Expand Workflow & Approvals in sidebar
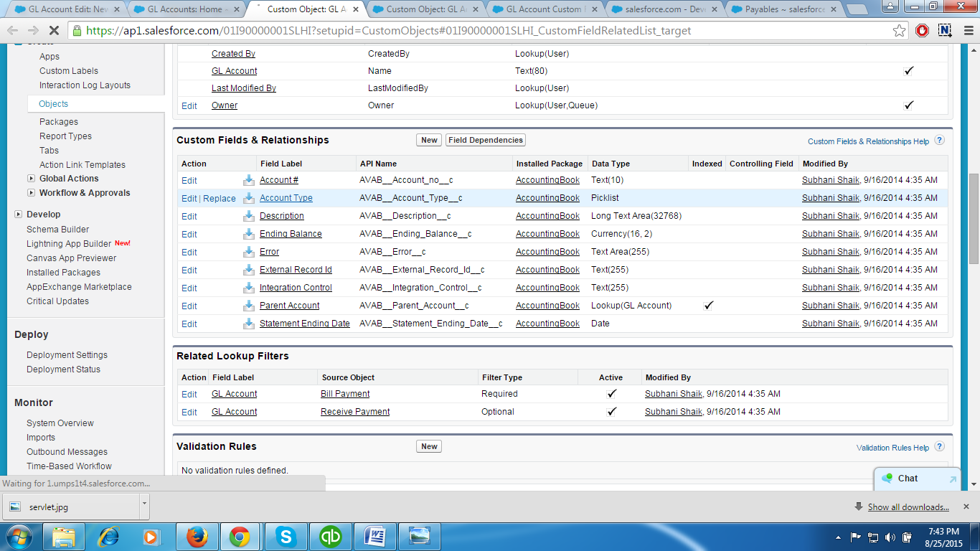This screenshot has height=551, width=980. [31, 193]
